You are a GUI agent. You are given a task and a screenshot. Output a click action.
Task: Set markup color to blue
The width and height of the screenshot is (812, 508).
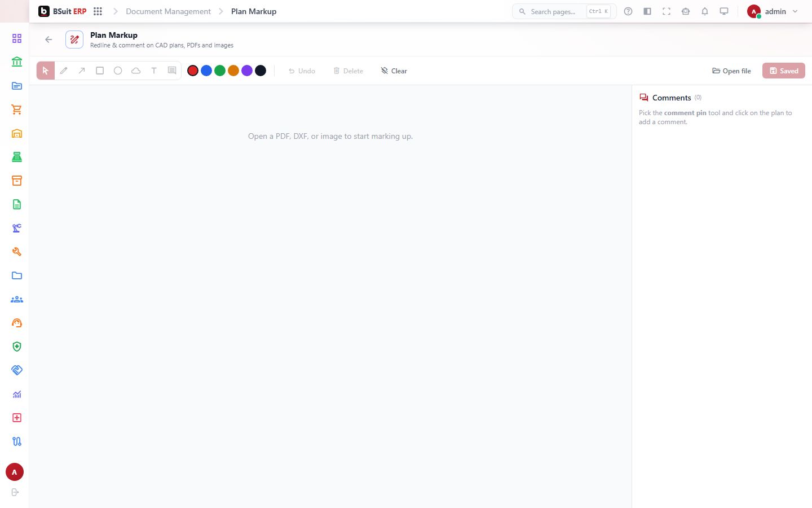(206, 71)
